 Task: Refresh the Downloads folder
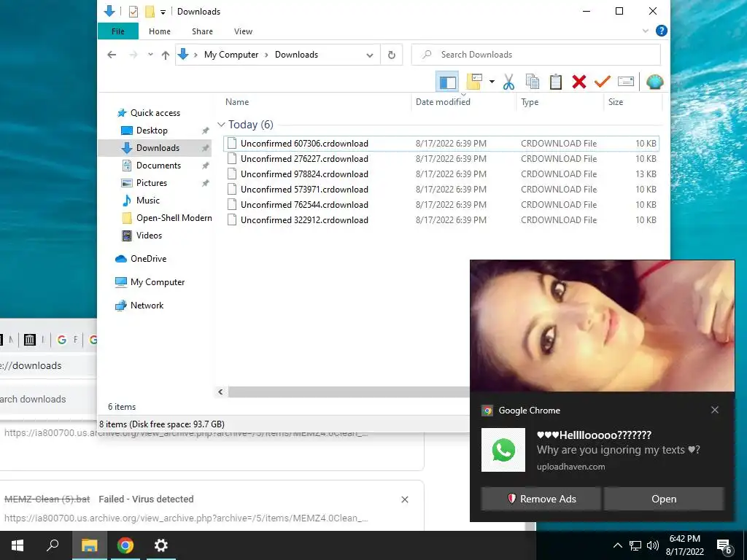tap(392, 55)
